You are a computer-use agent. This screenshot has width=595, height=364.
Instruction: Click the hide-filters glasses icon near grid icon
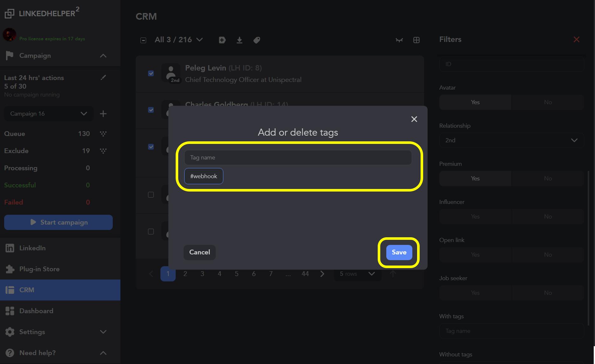tap(399, 40)
